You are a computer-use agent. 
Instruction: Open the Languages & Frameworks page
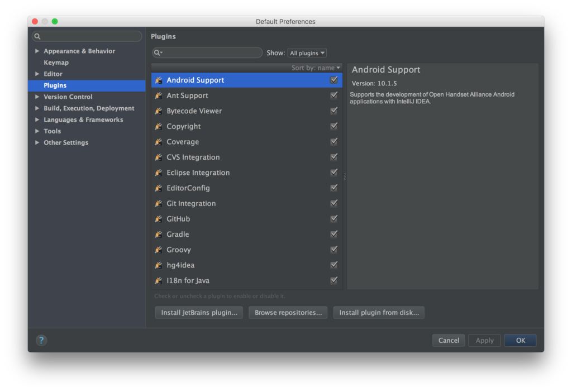tap(83, 119)
